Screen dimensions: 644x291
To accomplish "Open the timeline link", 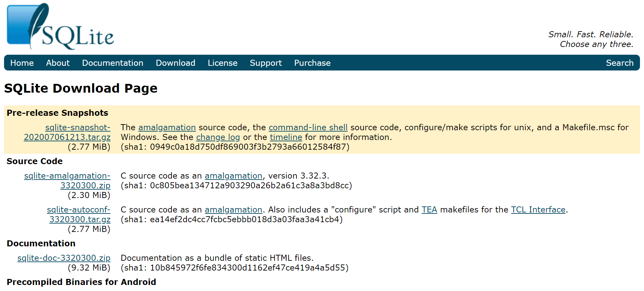I will (x=286, y=137).
